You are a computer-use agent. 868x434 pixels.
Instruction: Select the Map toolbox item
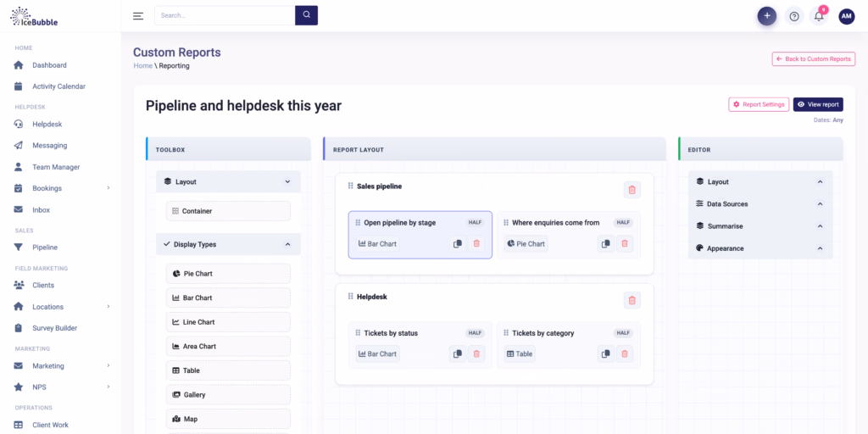click(x=228, y=419)
